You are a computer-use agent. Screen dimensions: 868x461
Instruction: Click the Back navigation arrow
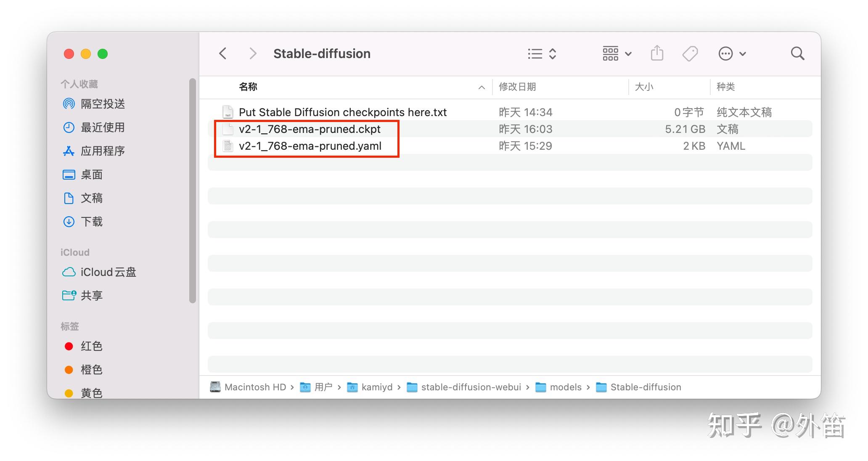[222, 53]
